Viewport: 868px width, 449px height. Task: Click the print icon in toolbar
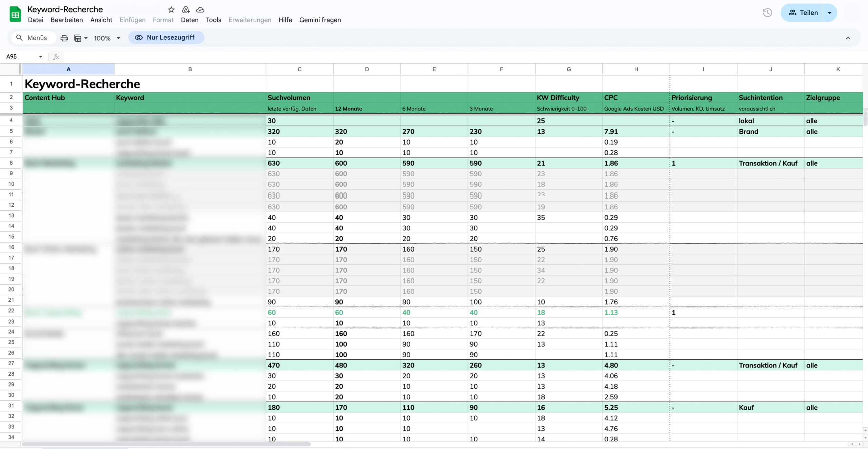pyautogui.click(x=64, y=38)
